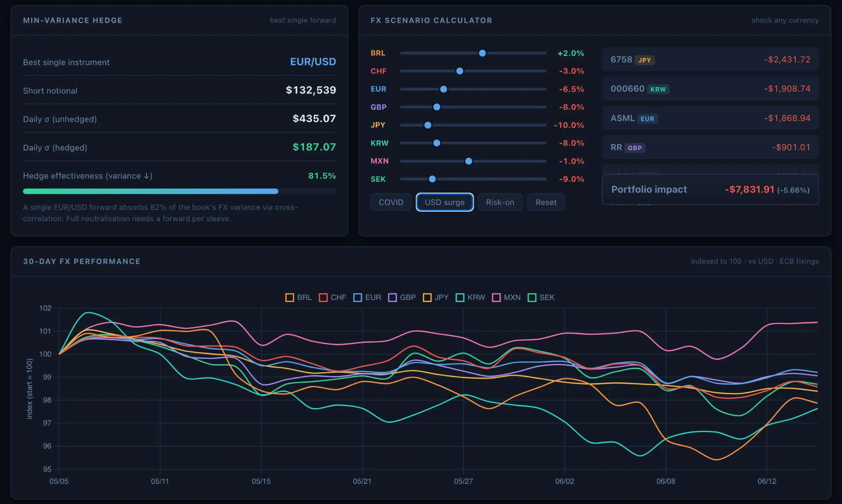
Task: Select the USD surge scenario
Action: coord(445,202)
